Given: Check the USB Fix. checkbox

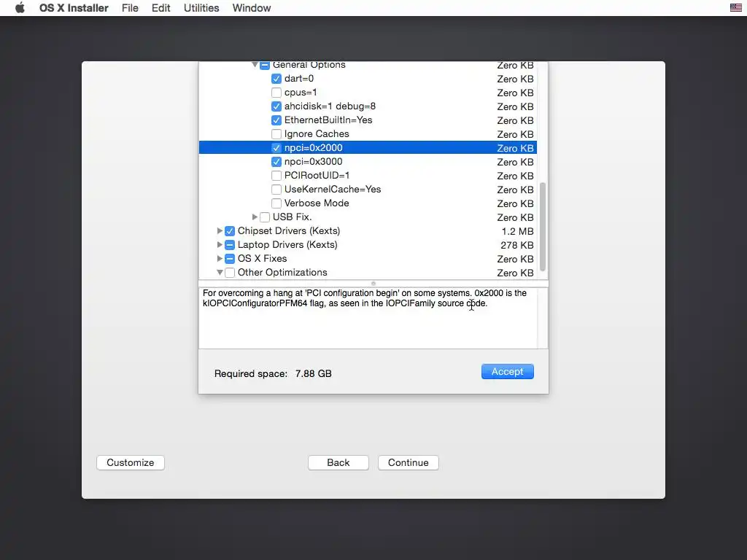Looking at the screenshot, I should [x=265, y=217].
